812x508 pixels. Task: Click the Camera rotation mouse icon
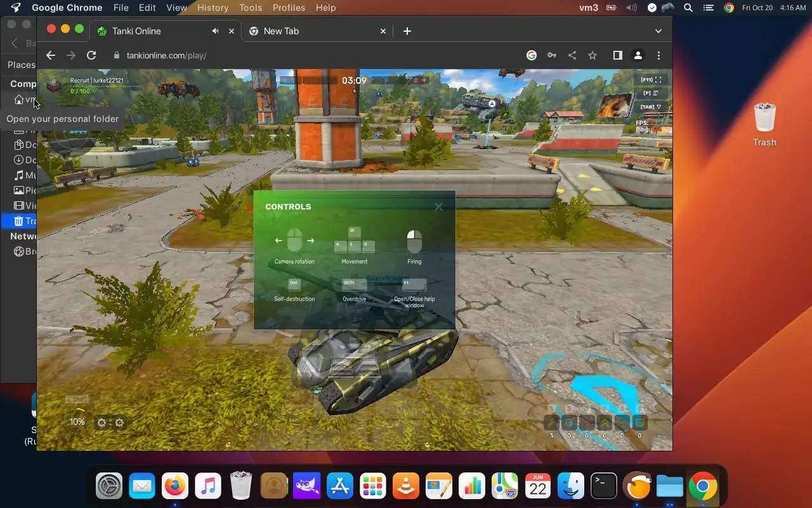[294, 241]
